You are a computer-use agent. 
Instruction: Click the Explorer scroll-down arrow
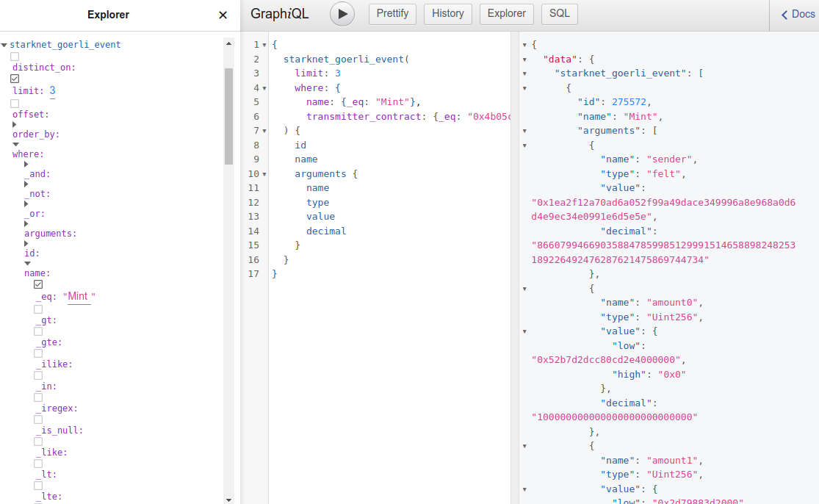pos(228,500)
